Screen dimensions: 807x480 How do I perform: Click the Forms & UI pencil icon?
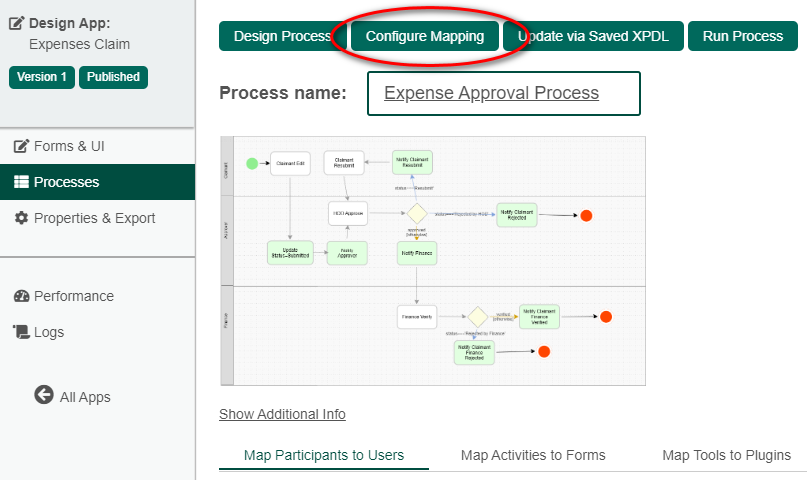[x=21, y=146]
